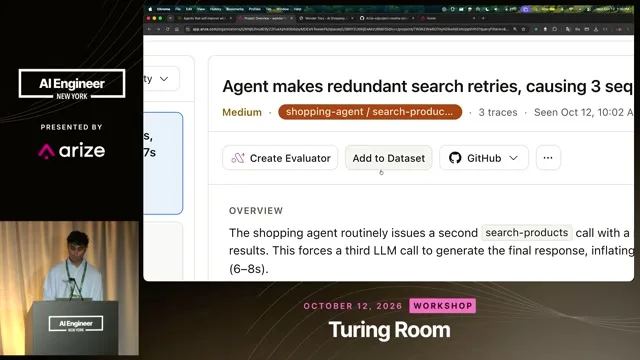Close the 'Wonder Toys' tab

352,18
